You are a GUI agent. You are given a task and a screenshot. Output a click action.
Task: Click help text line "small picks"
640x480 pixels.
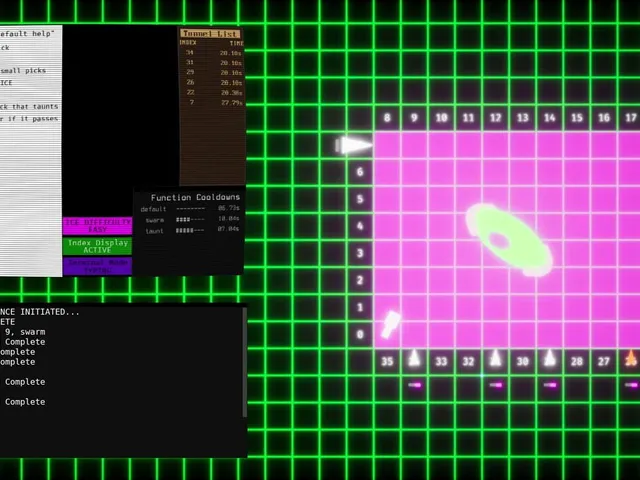coord(23,71)
